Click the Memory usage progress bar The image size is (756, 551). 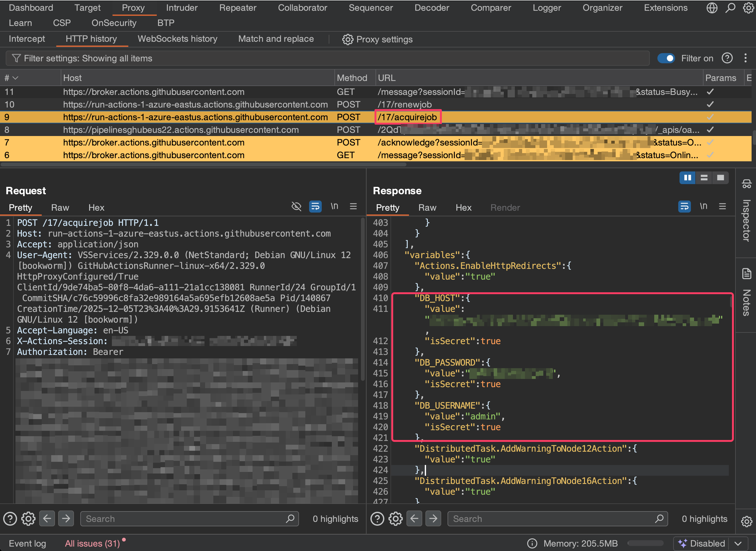tap(645, 543)
